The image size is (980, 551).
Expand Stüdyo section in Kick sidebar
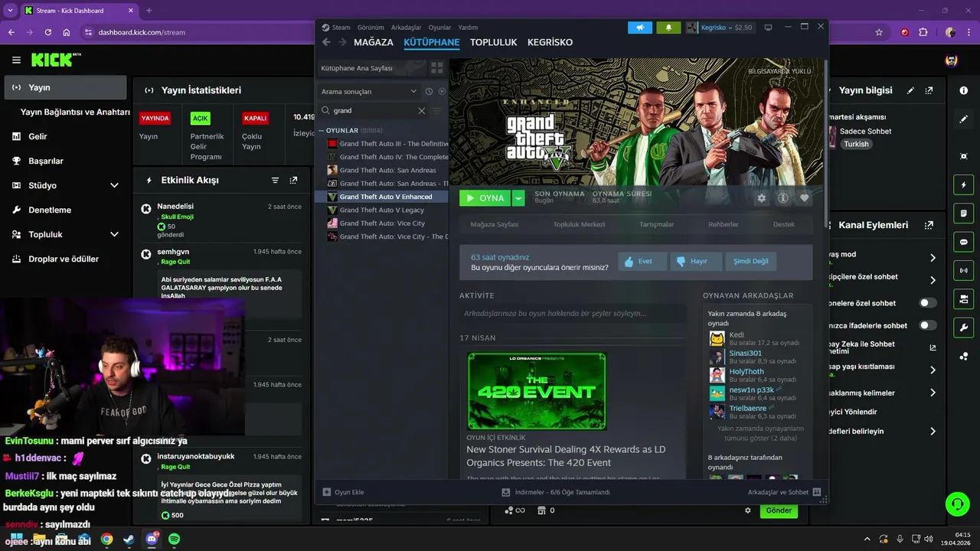(114, 185)
